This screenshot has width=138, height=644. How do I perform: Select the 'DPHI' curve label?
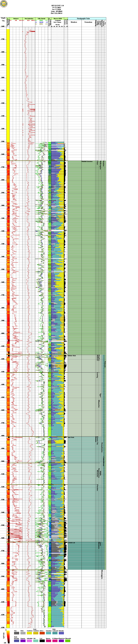pos(41,24)
